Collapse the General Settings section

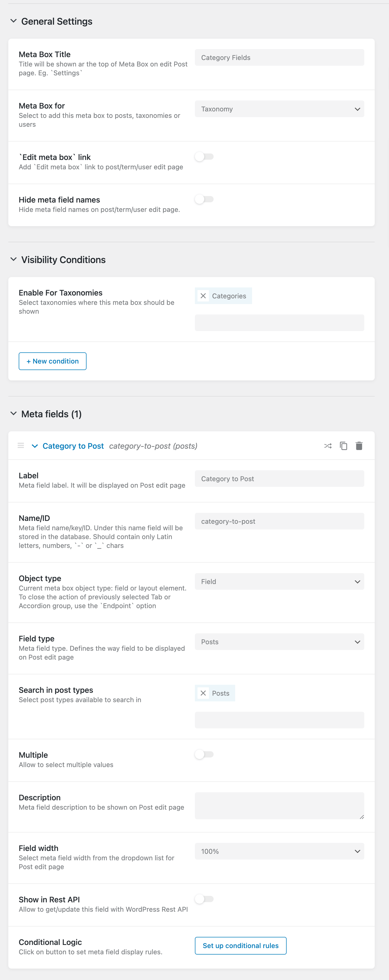(14, 21)
